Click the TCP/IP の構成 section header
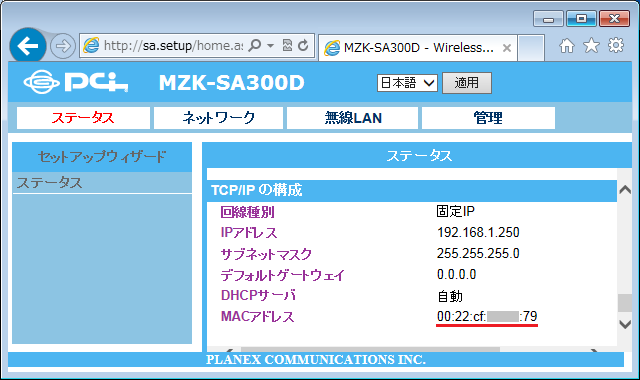Screen dimensions: 640x380 411,190
